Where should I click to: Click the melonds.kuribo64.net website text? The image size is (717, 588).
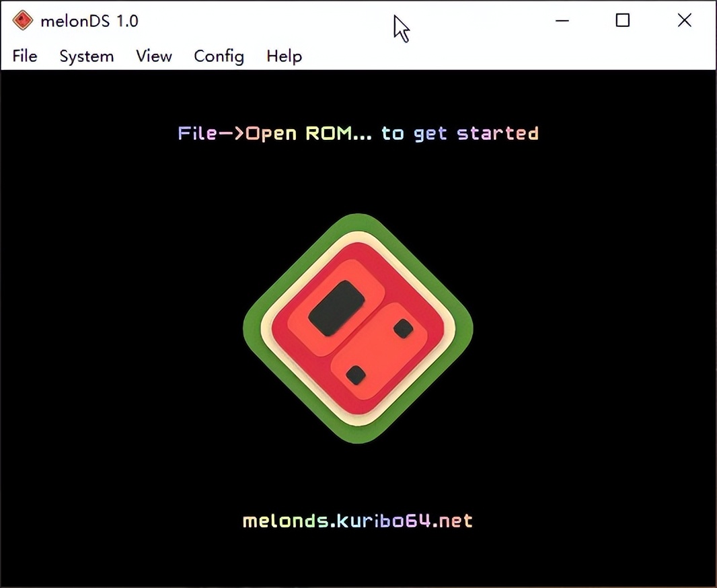[358, 521]
